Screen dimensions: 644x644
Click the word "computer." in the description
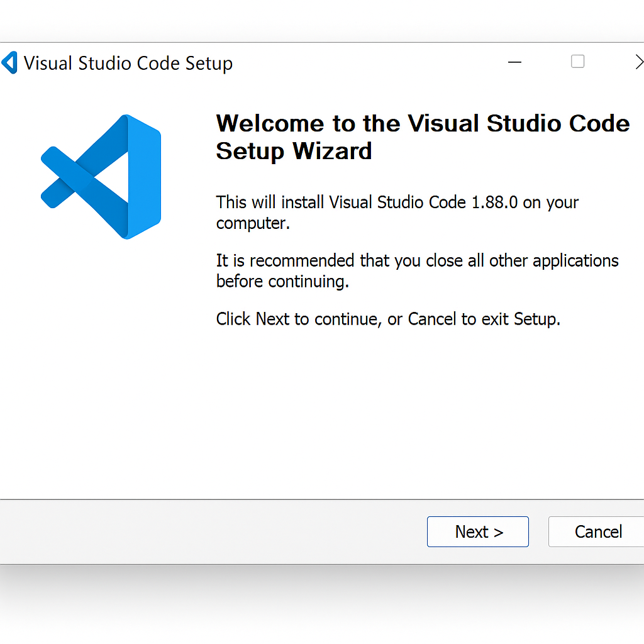click(x=253, y=223)
